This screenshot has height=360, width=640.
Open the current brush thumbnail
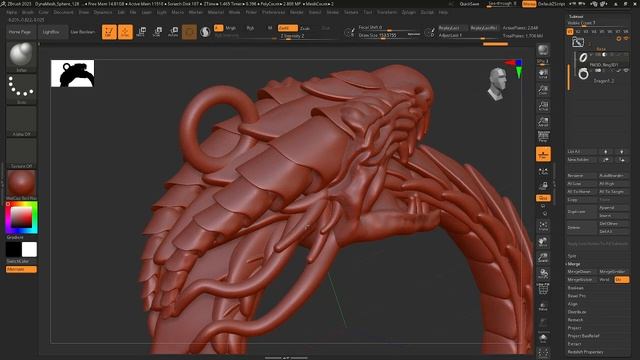21,57
